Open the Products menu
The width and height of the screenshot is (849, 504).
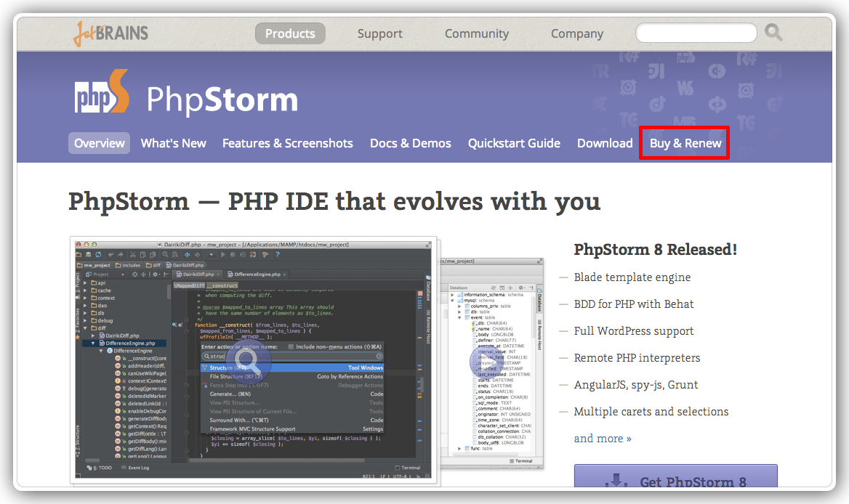[290, 33]
